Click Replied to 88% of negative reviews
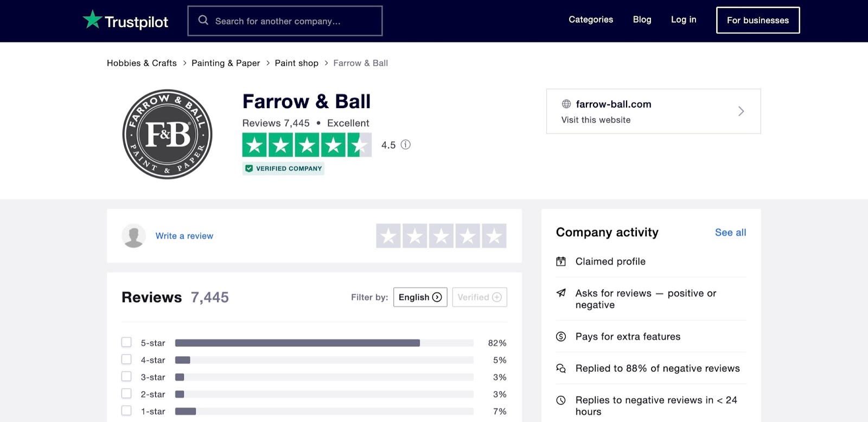The height and width of the screenshot is (422, 868). (x=658, y=368)
